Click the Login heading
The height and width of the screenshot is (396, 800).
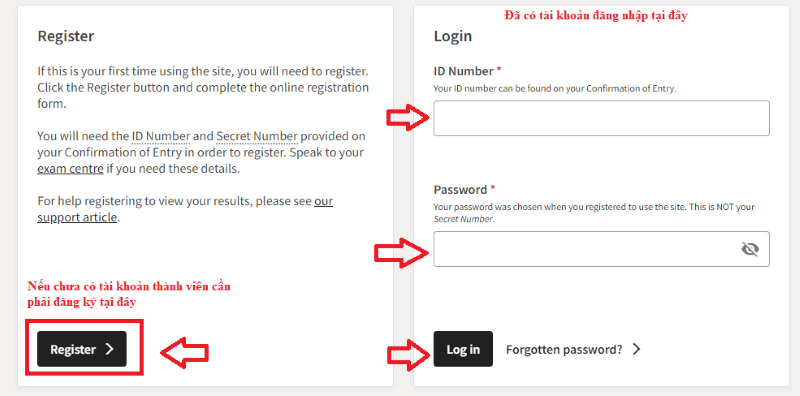tap(453, 36)
